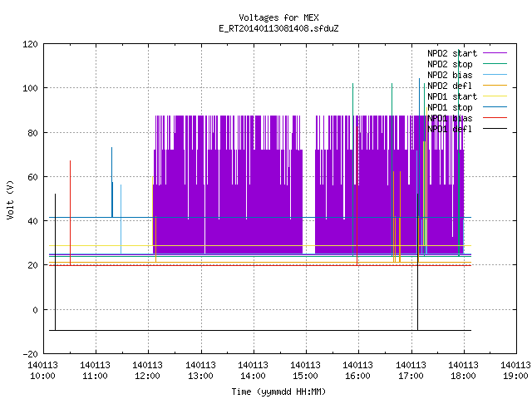Image resolution: width=532 pixels, height=399 pixels.
Task: Click the dark blue spike after 11:00
Action: tap(112, 182)
